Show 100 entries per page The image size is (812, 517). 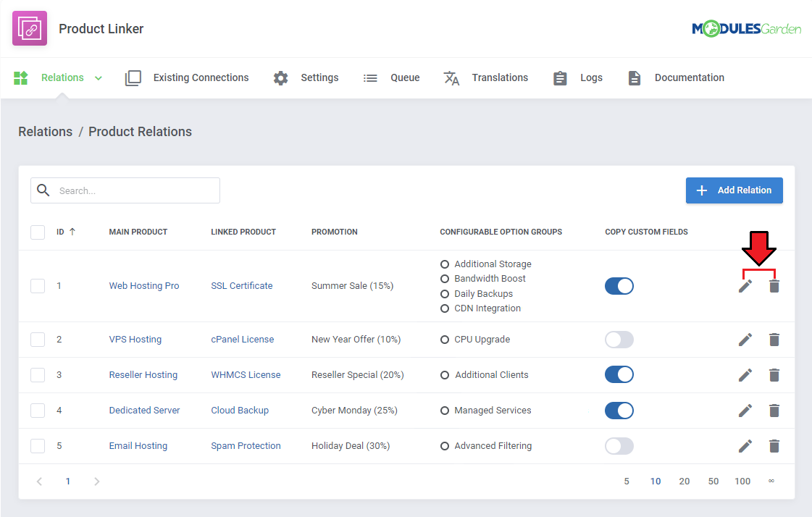click(742, 482)
